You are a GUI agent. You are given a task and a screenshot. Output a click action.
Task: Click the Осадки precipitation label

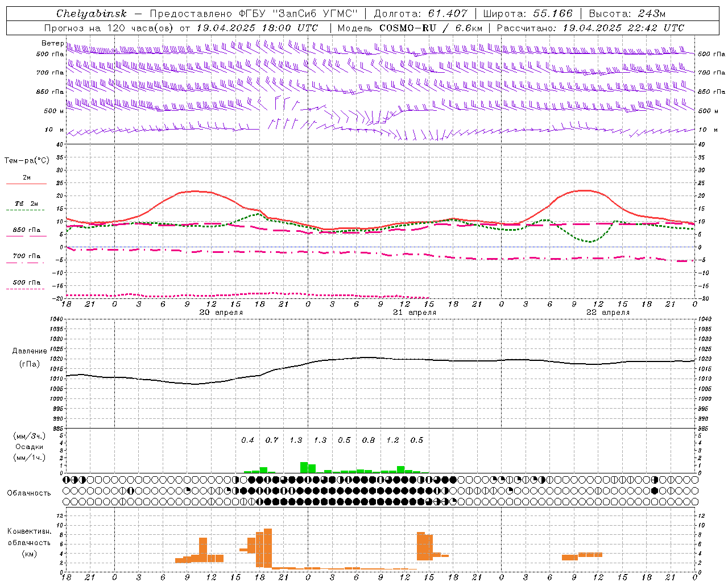click(x=29, y=447)
